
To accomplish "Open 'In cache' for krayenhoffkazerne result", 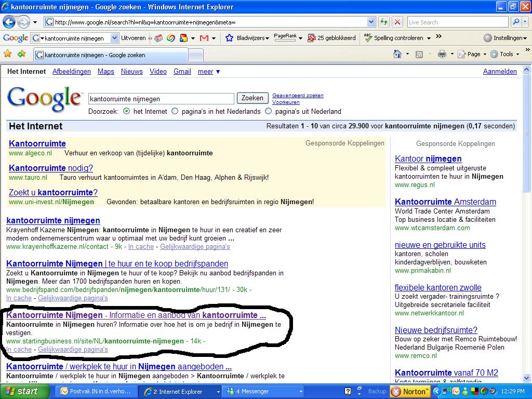I will click(141, 247).
